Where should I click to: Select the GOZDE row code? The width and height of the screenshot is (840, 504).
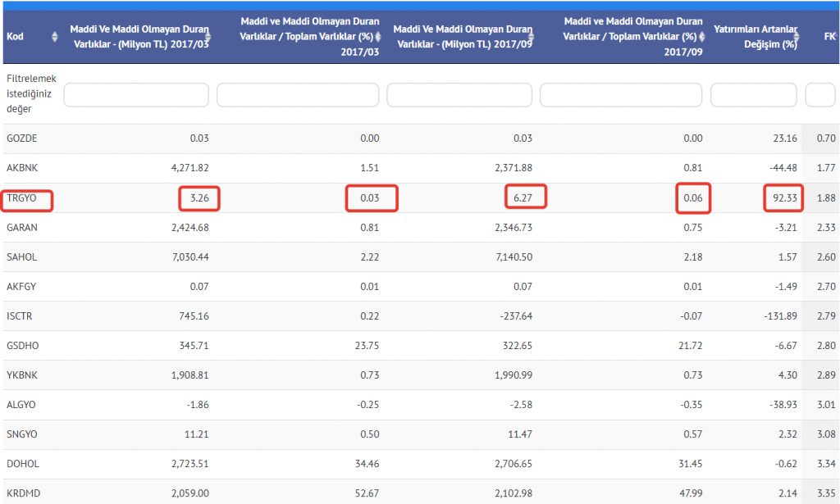[x=22, y=138]
